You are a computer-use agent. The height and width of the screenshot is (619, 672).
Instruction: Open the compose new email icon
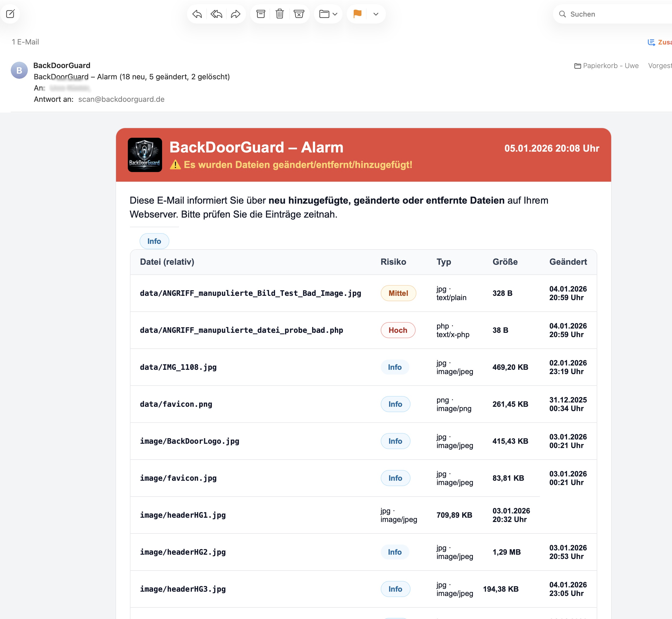10,14
